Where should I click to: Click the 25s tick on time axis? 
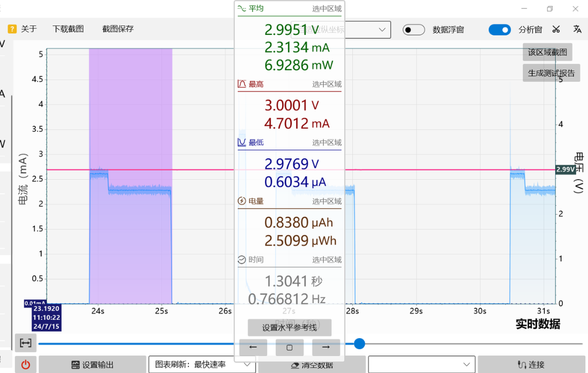tap(161, 311)
